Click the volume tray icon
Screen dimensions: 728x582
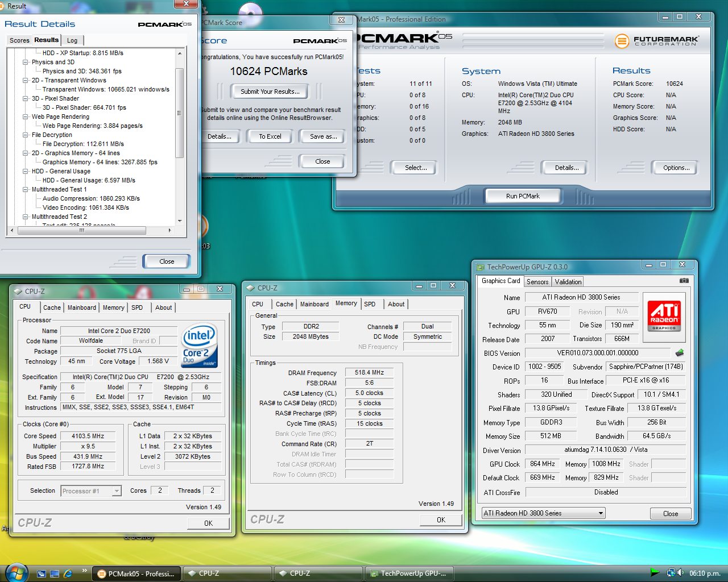680,573
